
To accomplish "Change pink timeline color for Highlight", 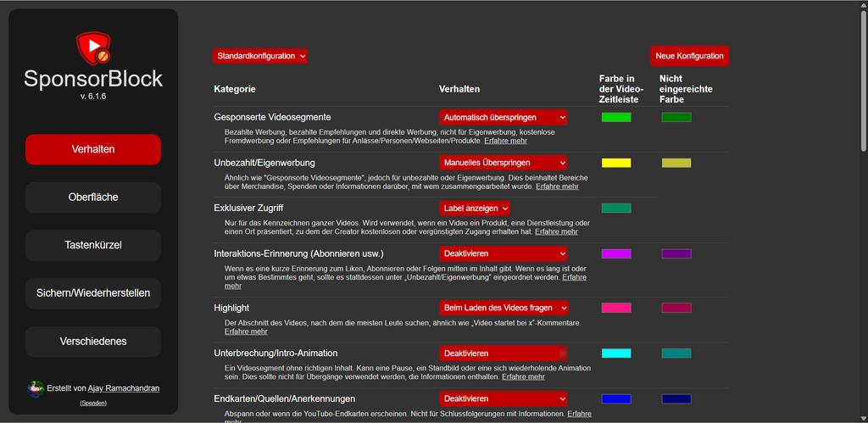I will (x=616, y=308).
